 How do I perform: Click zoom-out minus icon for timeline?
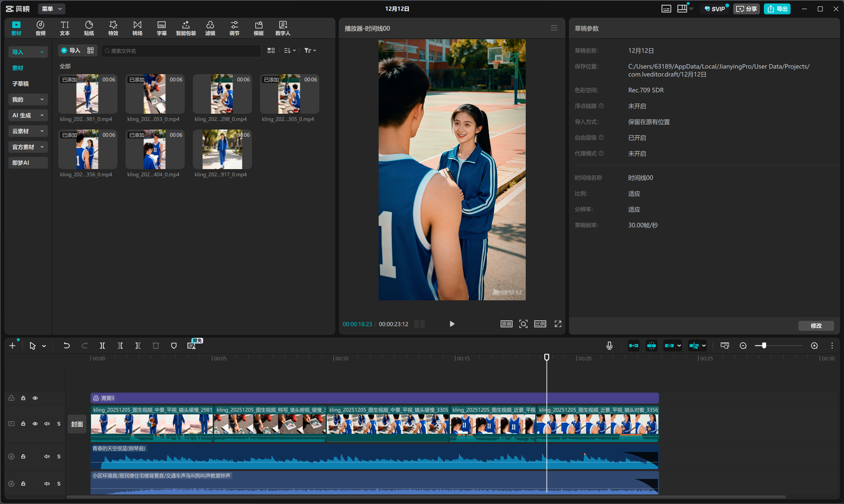point(743,346)
